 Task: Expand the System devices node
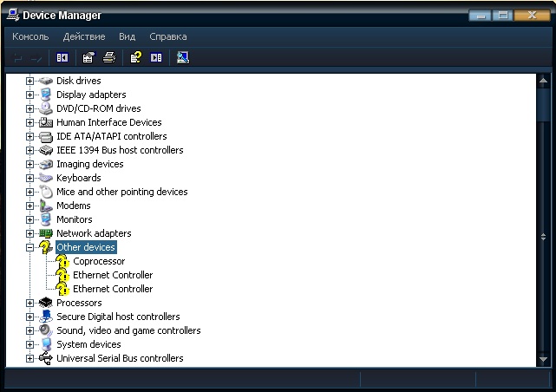point(29,344)
